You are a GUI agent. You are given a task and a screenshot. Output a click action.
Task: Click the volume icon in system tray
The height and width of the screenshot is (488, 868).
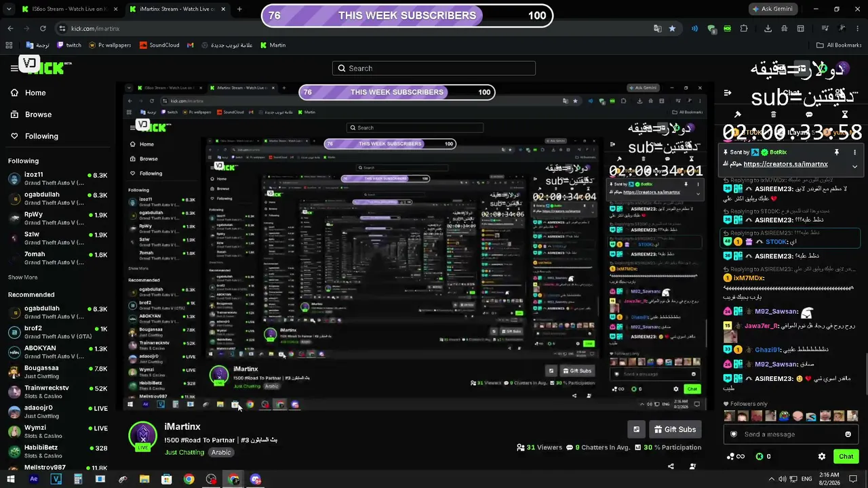tap(782, 479)
